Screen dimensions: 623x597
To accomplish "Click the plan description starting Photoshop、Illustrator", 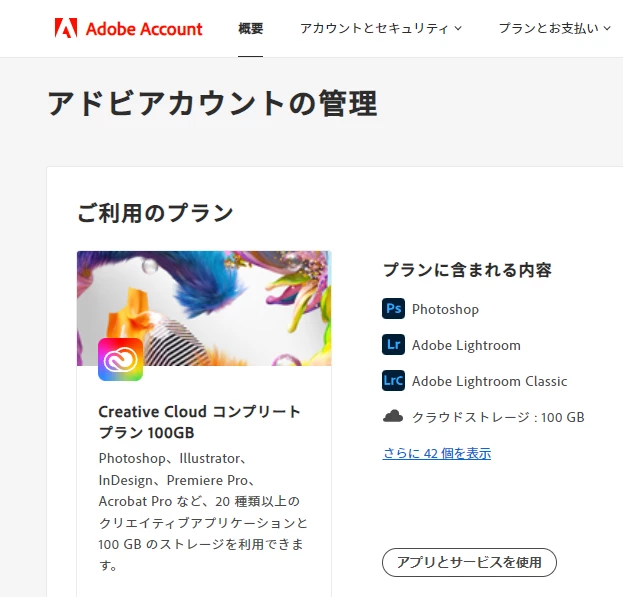I will click(x=203, y=512).
